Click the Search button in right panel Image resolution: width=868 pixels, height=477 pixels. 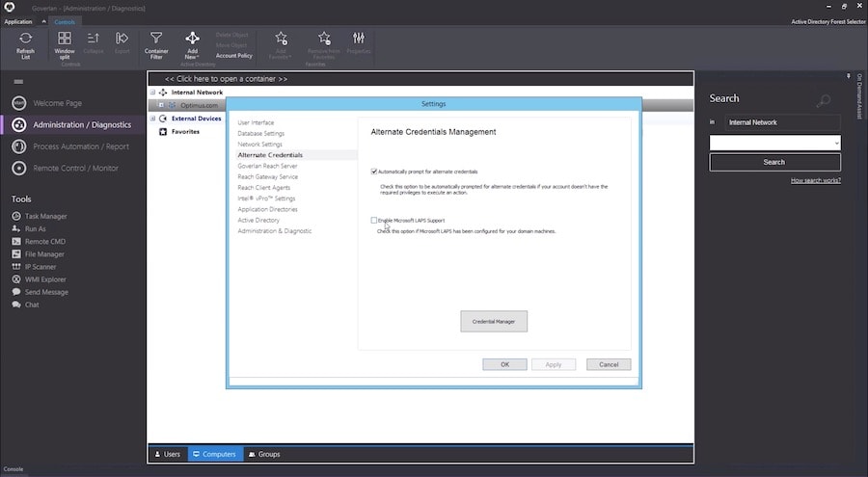(x=775, y=162)
